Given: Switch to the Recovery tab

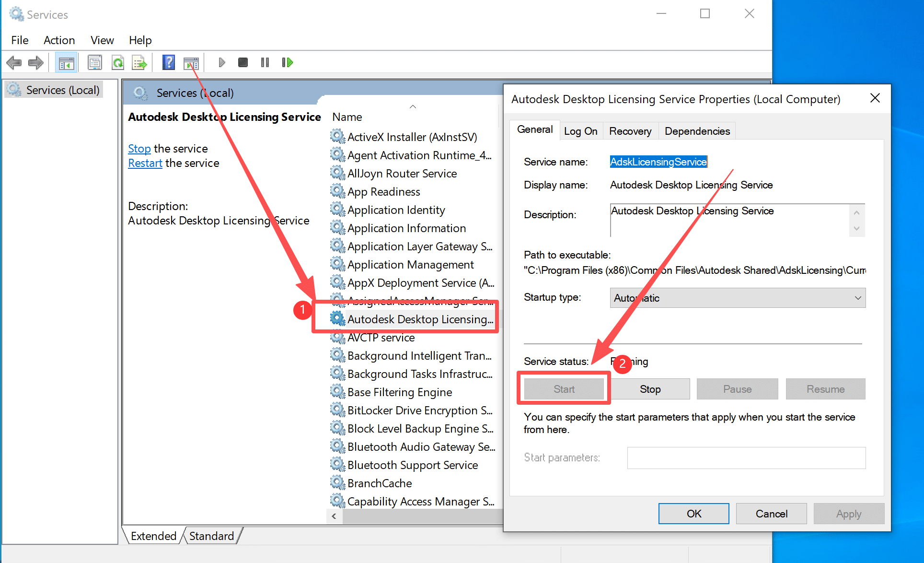Looking at the screenshot, I should click(x=630, y=131).
